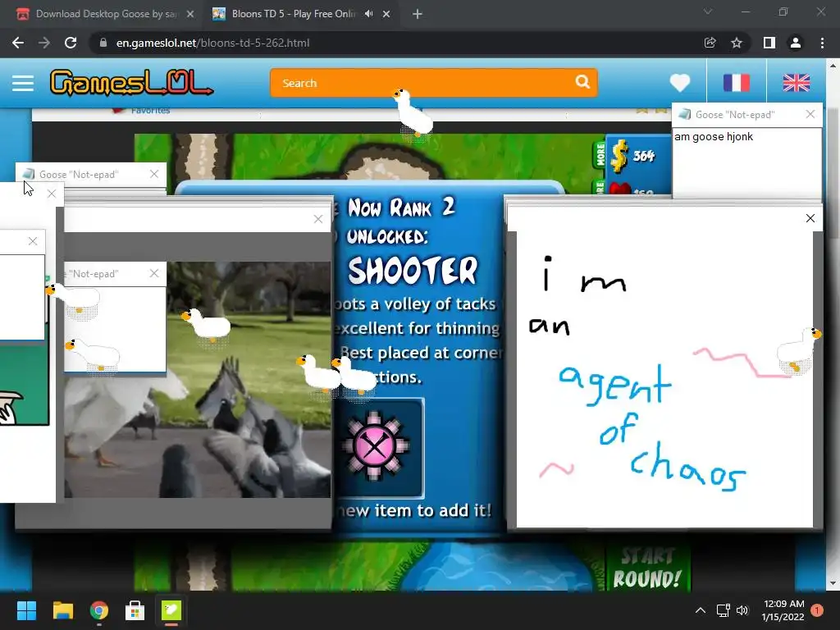Close the agent of chaos drawing window
Screen dimensions: 840x630
tap(810, 218)
